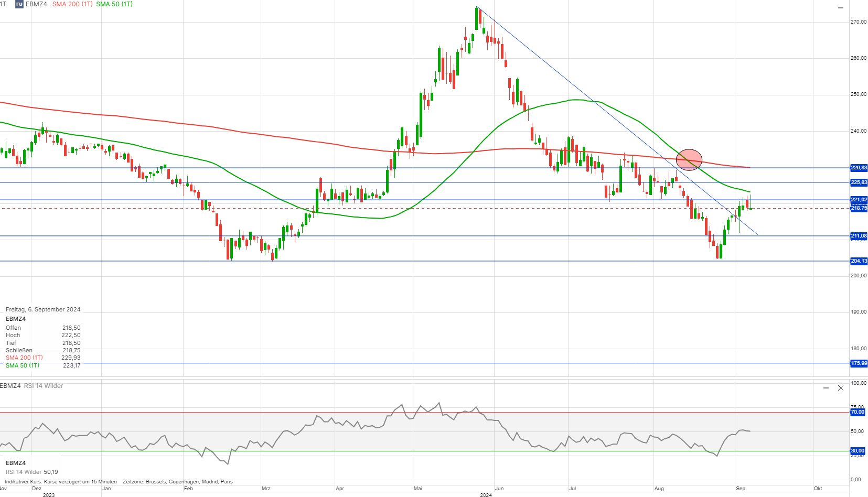
Task: Click the 225,83 price level marker
Action: pyautogui.click(x=859, y=182)
